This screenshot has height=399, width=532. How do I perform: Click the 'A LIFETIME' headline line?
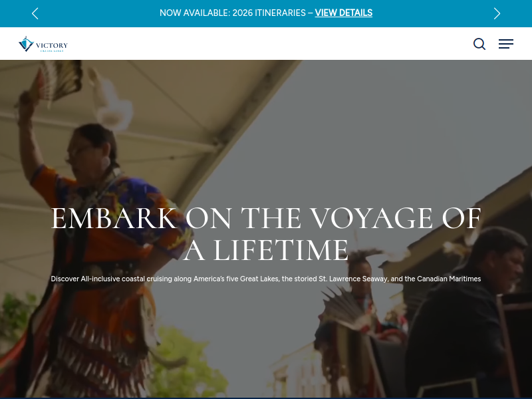tap(266, 250)
